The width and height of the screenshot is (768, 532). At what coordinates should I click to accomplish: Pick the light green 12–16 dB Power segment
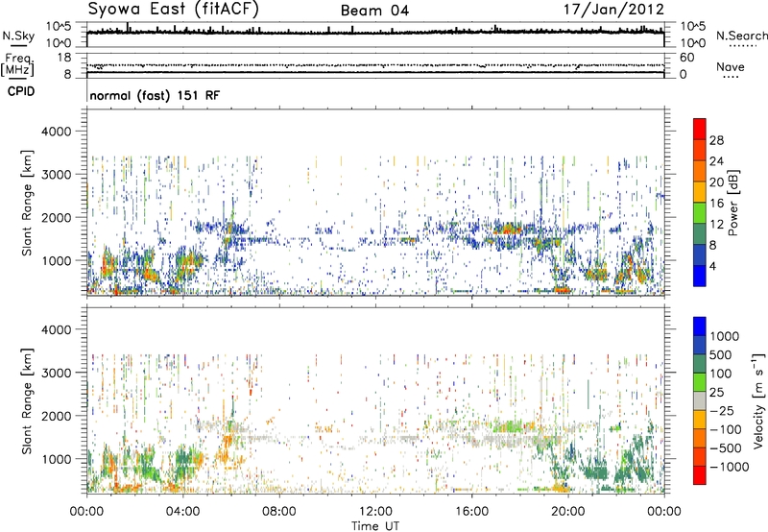tap(700, 212)
